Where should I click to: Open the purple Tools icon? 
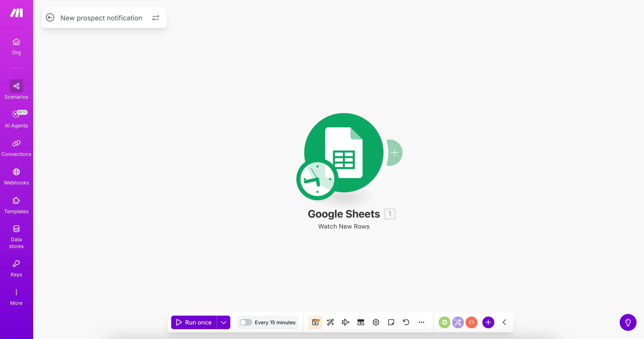coord(458,322)
